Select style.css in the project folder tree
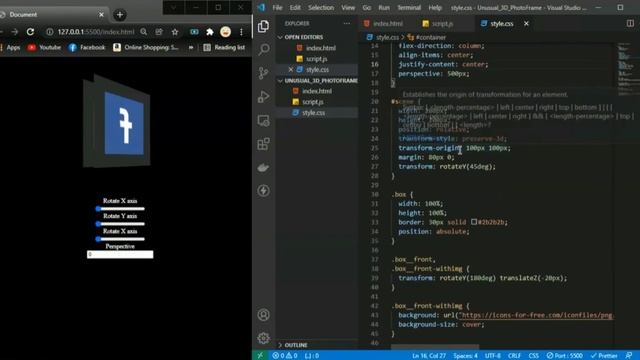The image size is (640, 360). [x=313, y=113]
